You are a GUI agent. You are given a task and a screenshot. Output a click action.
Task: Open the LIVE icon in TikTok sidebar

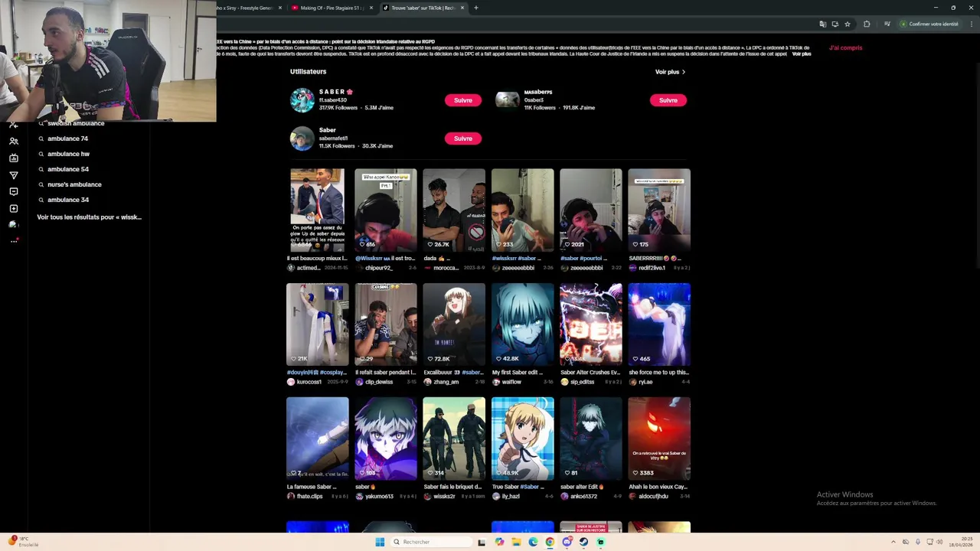click(x=14, y=158)
